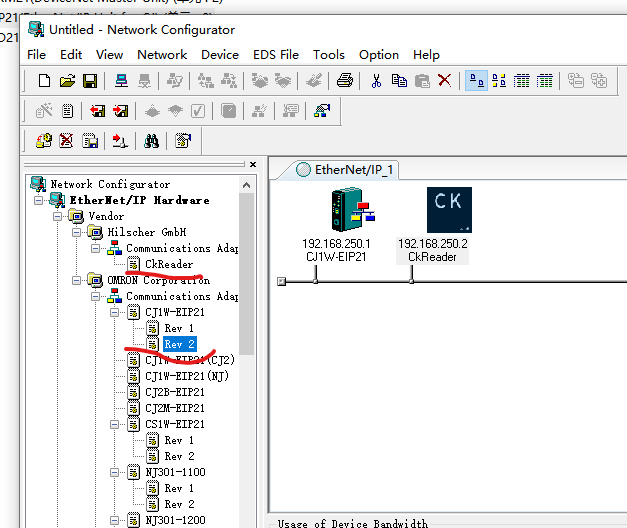The height and width of the screenshot is (528, 627).
Task: Click the binoculars Find icon
Action: click(151, 141)
